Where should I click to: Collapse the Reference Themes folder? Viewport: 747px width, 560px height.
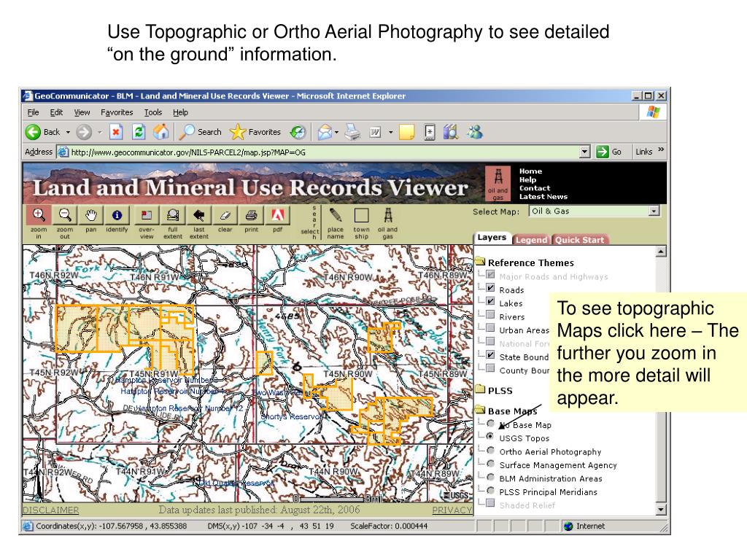(480, 261)
